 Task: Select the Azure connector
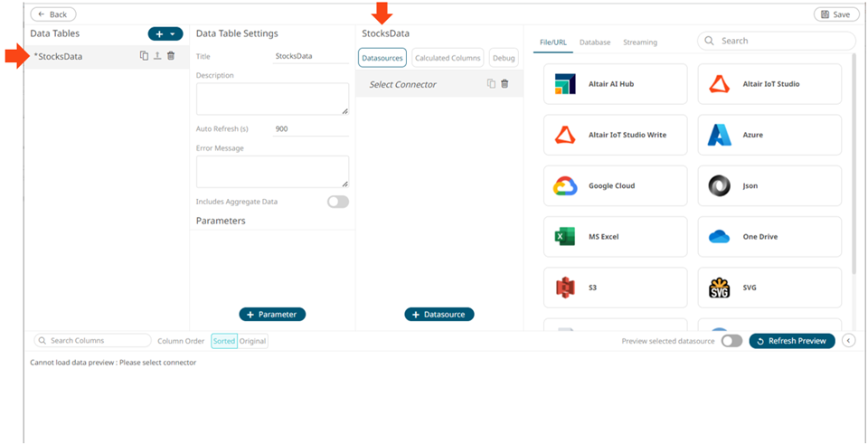769,135
